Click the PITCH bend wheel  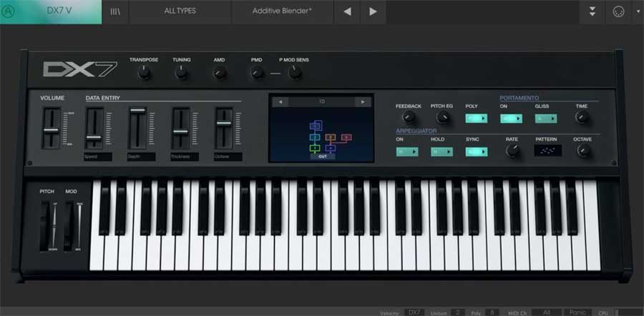[44, 226]
